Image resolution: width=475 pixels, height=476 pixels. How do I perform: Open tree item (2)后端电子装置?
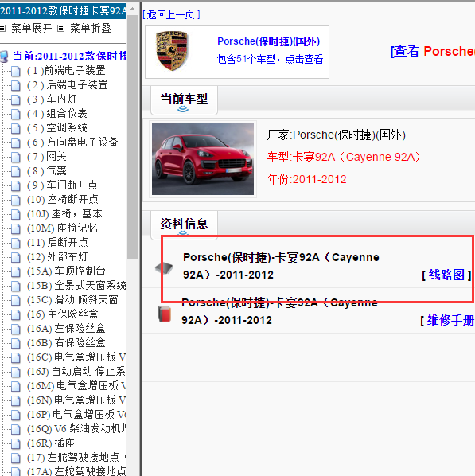click(67, 85)
